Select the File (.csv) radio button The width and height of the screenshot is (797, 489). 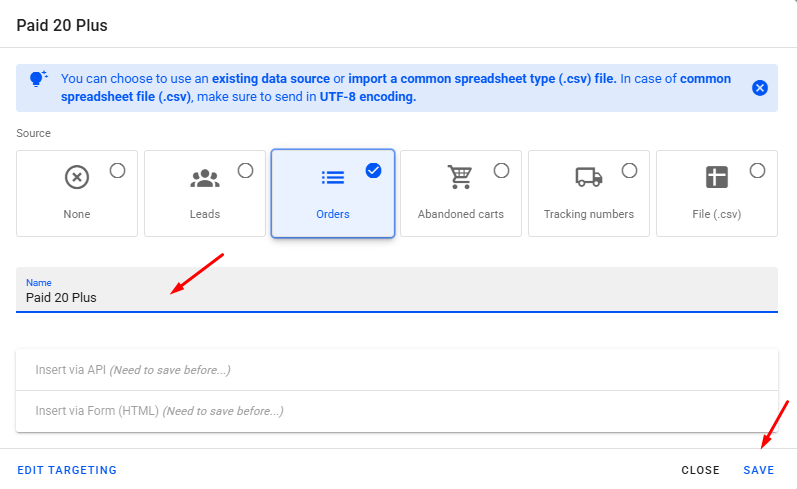point(757,171)
